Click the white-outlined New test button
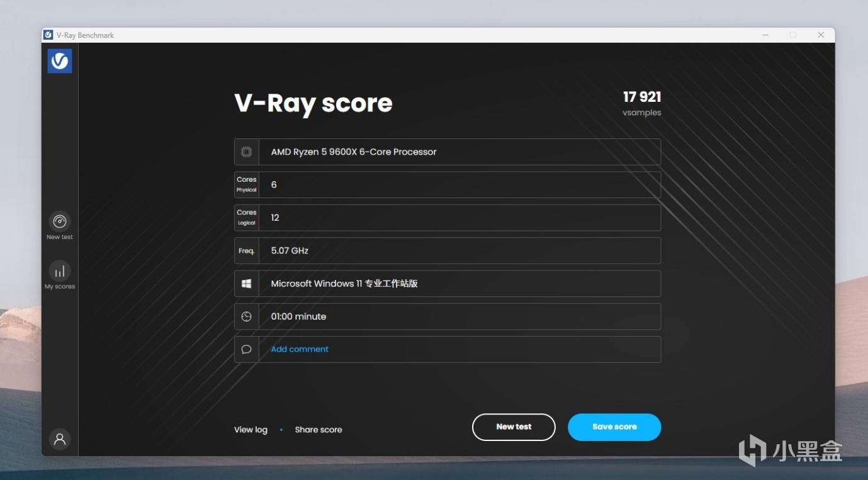The width and height of the screenshot is (868, 480). click(514, 427)
